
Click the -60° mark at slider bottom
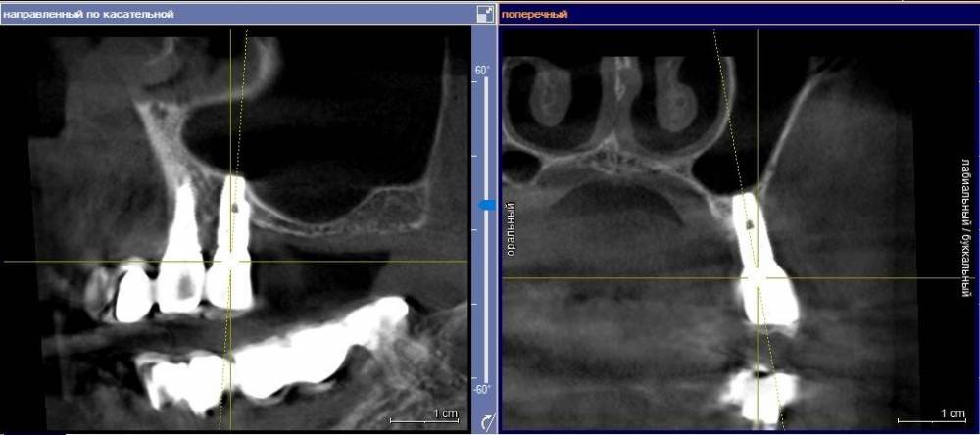pos(482,389)
